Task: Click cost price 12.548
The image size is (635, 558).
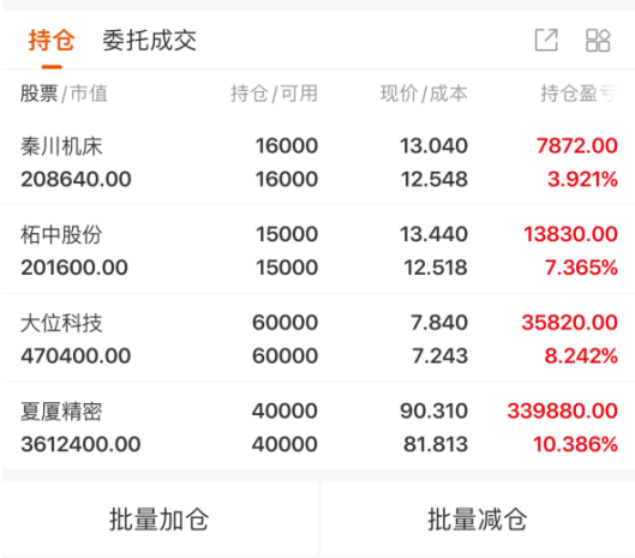Action: (x=434, y=179)
